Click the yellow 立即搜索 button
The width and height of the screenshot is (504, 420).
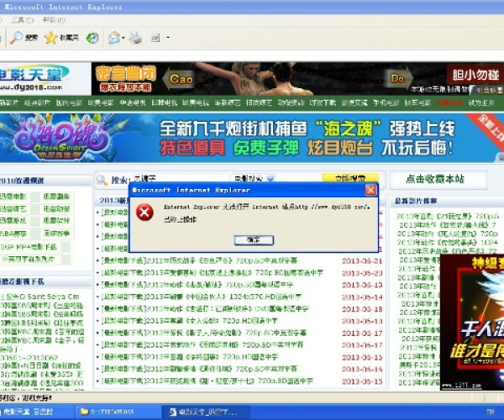tap(350, 178)
